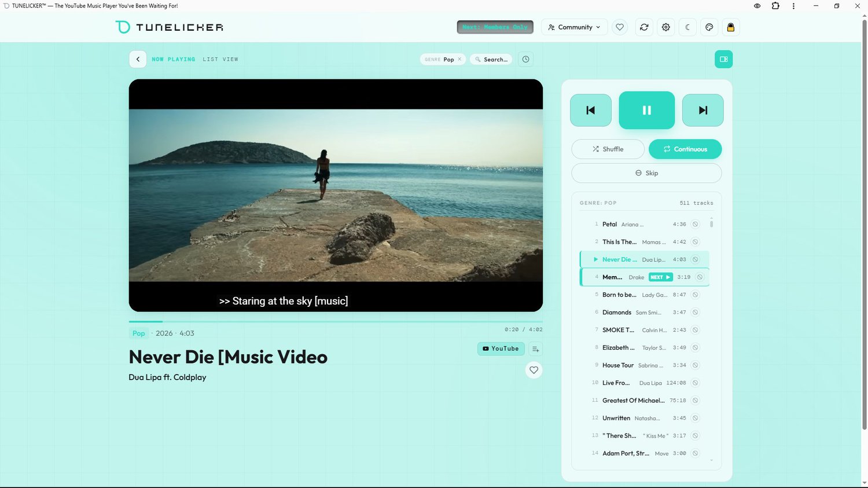Viewport: 868px width, 488px height.
Task: Open favorites heart icon in header
Action: 620,27
